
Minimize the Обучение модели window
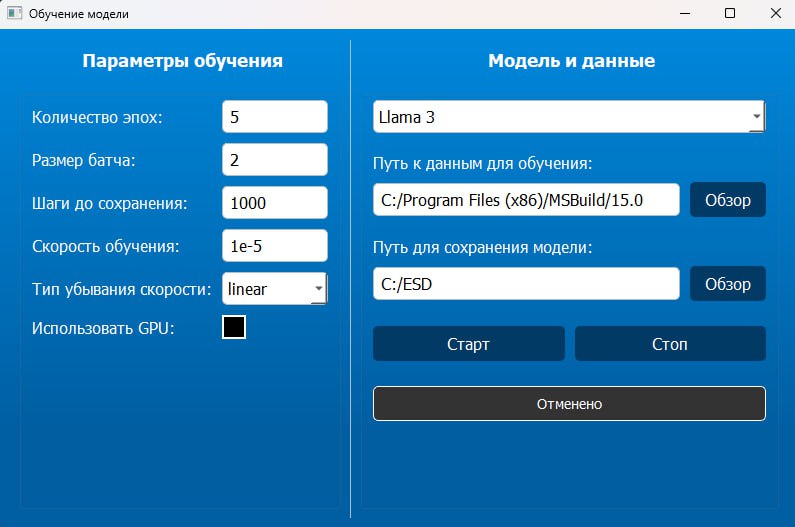click(x=685, y=14)
